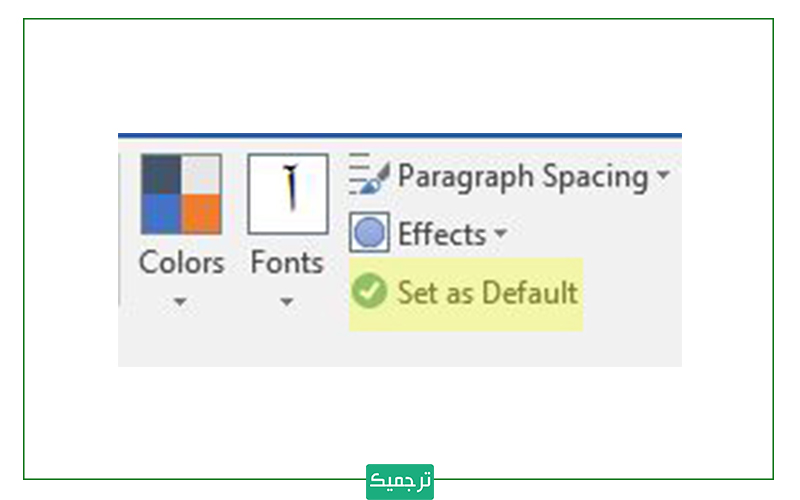Image resolution: width=800 pixels, height=500 pixels.
Task: Select the Colors text label
Action: pos(182,263)
